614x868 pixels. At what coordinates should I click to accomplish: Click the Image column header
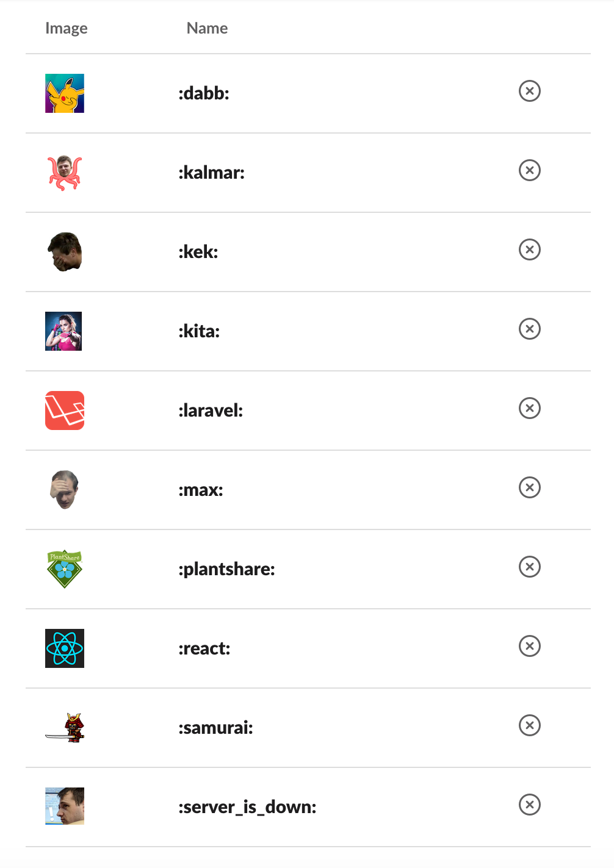66,27
